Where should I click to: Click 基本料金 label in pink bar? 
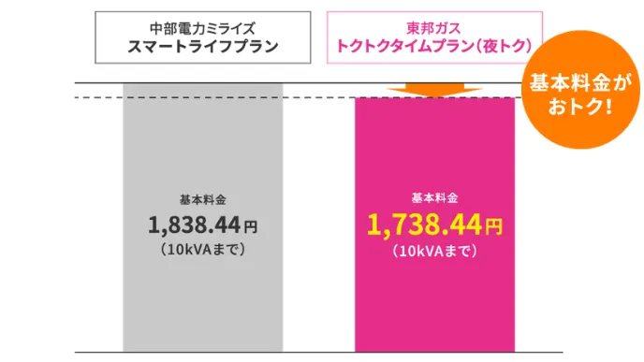(434, 198)
